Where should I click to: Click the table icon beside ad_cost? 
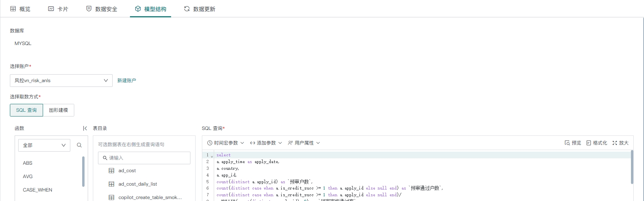point(111,171)
